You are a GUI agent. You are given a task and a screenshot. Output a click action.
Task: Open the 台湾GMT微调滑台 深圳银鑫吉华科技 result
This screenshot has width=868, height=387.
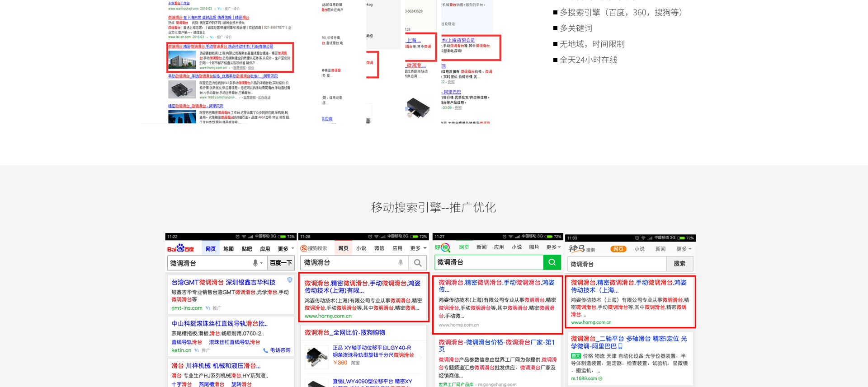pos(223,282)
